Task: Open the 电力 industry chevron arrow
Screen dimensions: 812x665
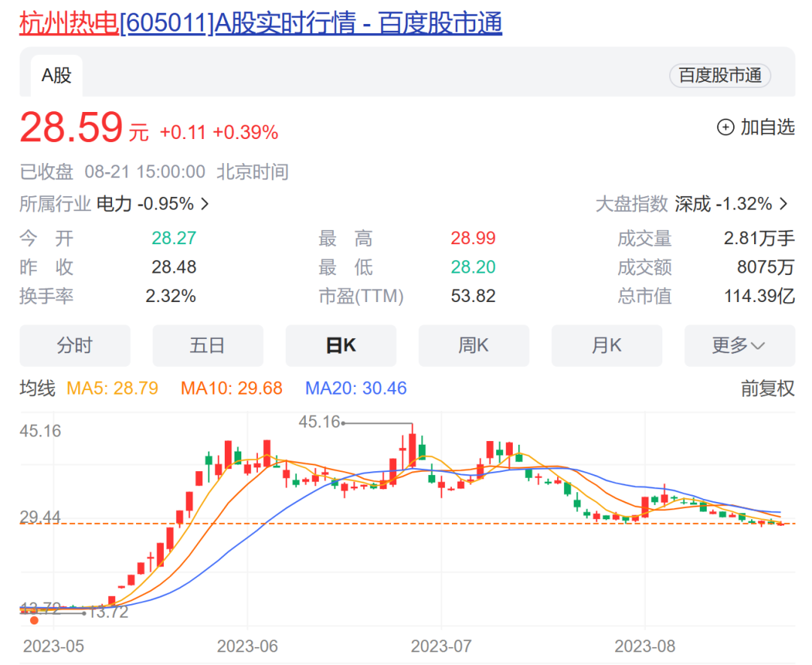Action: (205, 204)
